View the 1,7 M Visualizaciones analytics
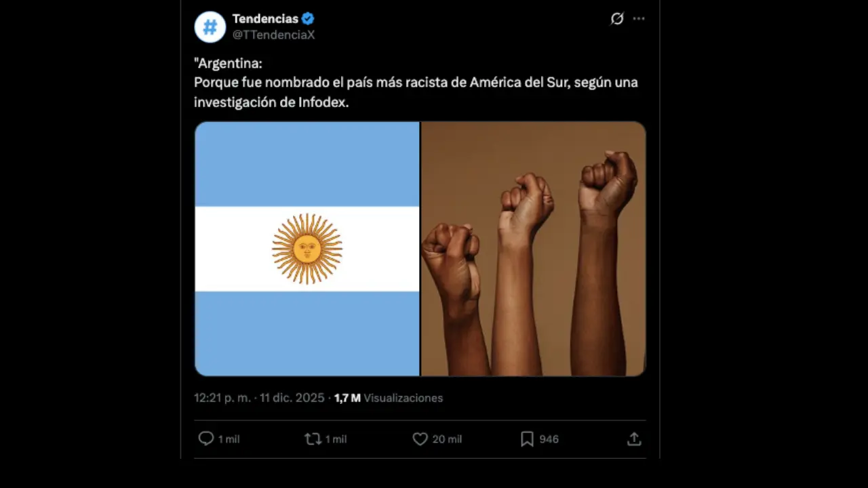The height and width of the screenshot is (488, 868). click(x=389, y=398)
